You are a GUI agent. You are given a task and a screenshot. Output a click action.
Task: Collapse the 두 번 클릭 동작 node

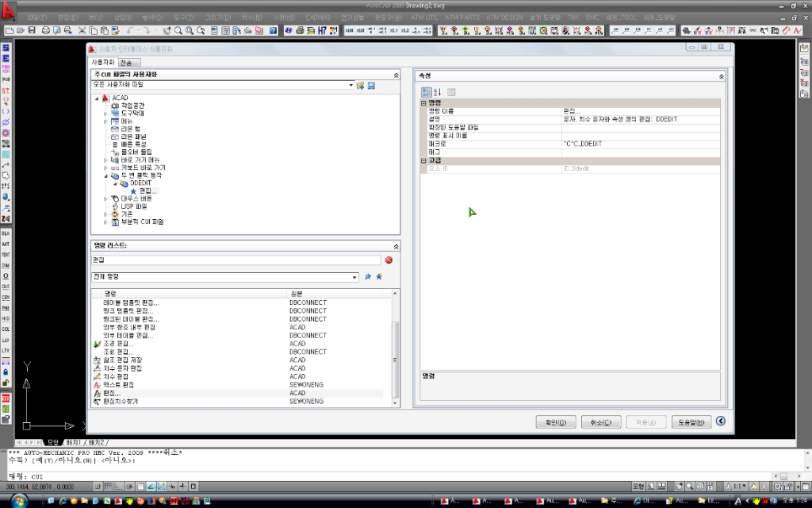105,175
